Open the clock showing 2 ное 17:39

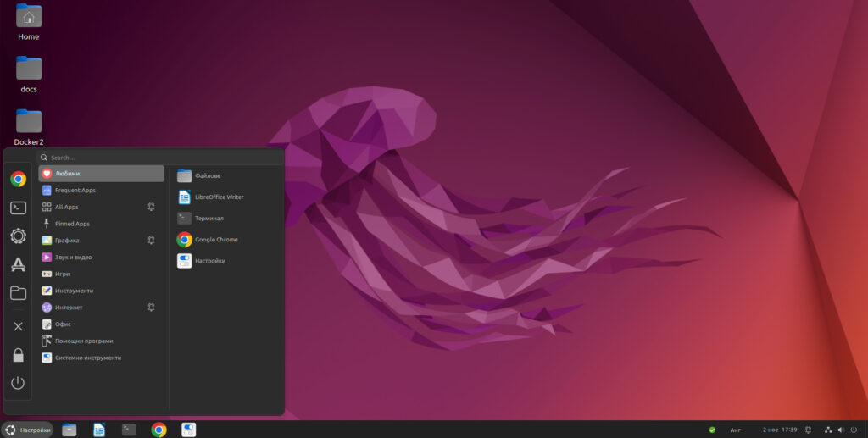[x=780, y=430]
